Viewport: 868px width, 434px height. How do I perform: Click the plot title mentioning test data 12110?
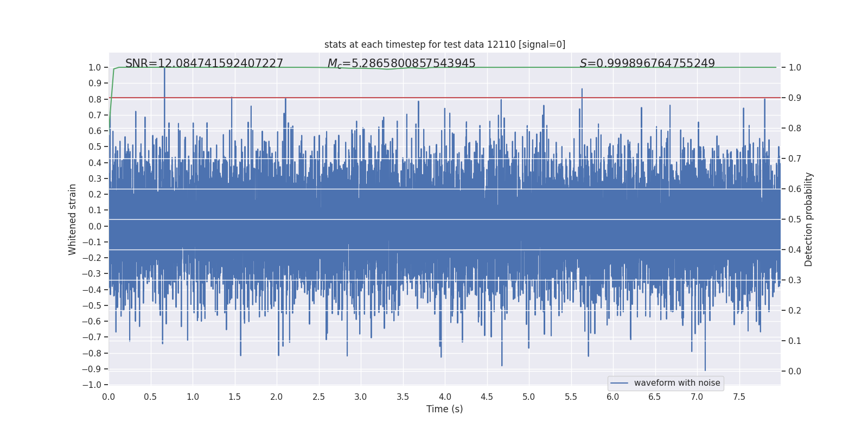point(445,44)
